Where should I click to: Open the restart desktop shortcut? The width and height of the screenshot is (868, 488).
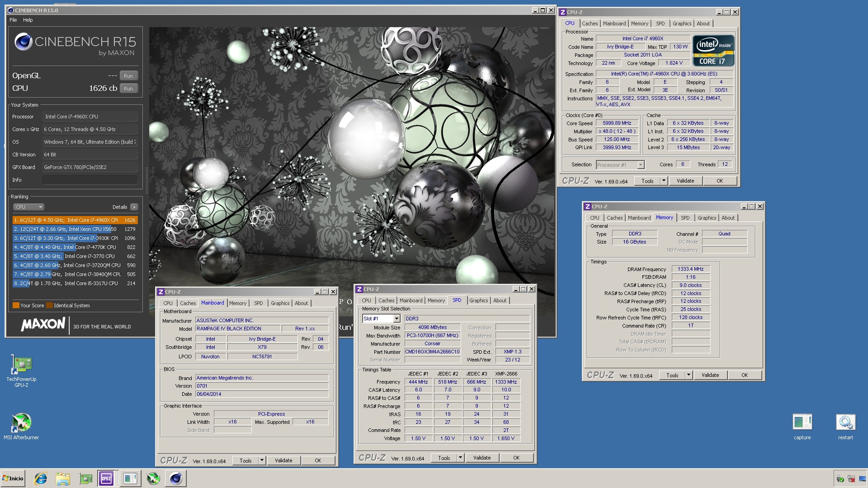pos(845,426)
